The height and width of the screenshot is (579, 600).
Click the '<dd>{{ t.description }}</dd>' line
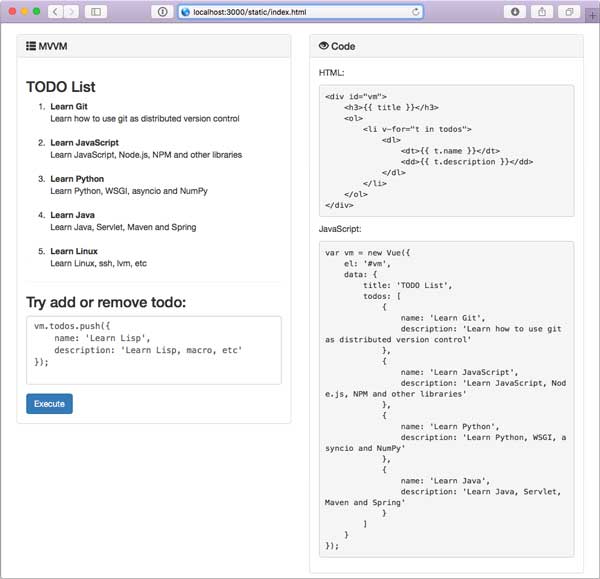467,162
